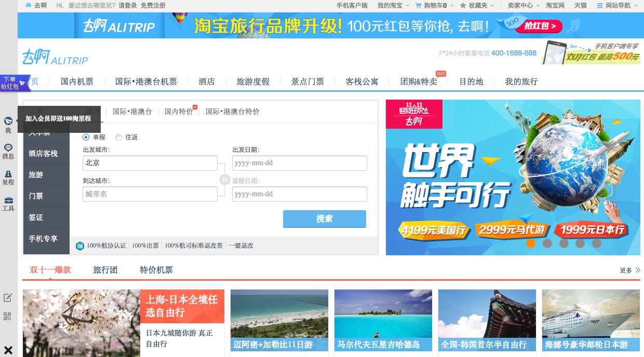Viewport: 644px width, 357px height.
Task: Click the 去啊 ALITRIP logo
Action: [x=56, y=57]
